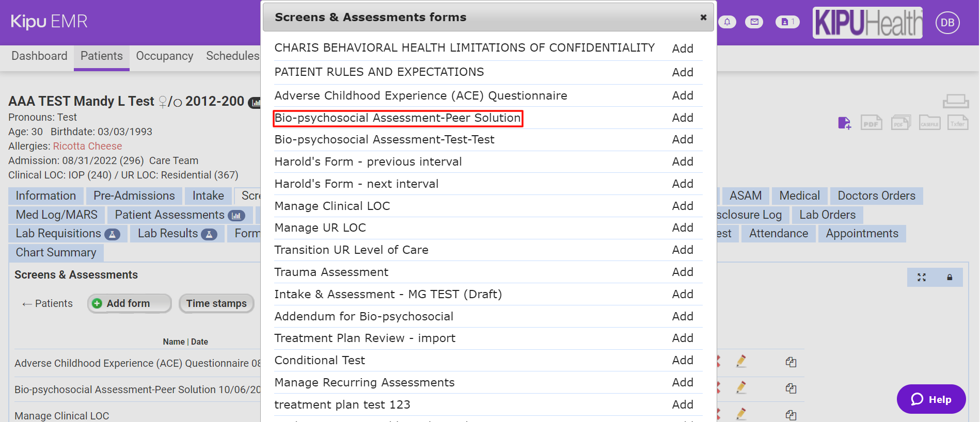The image size is (980, 422).
Task: Switch to the Dashboard tab
Action: pos(39,56)
